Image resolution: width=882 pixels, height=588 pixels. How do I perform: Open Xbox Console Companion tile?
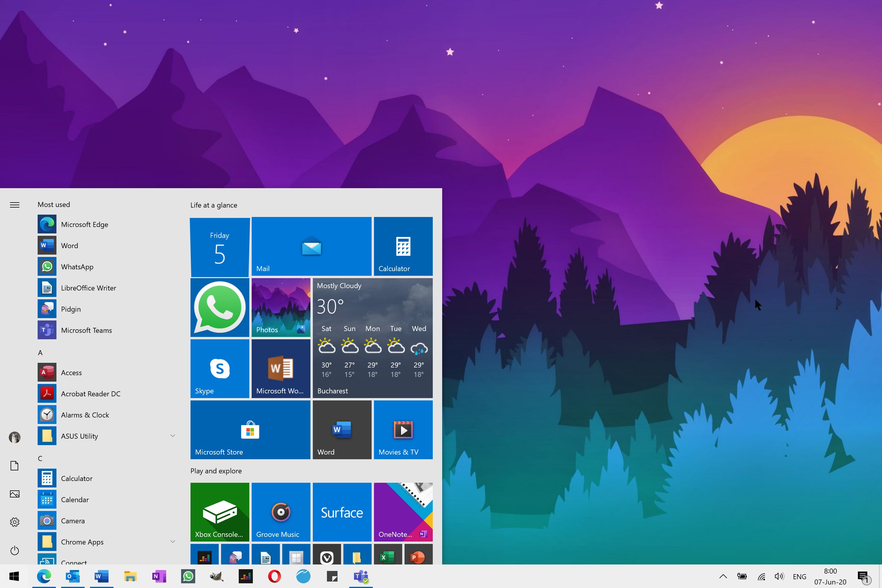[219, 511]
